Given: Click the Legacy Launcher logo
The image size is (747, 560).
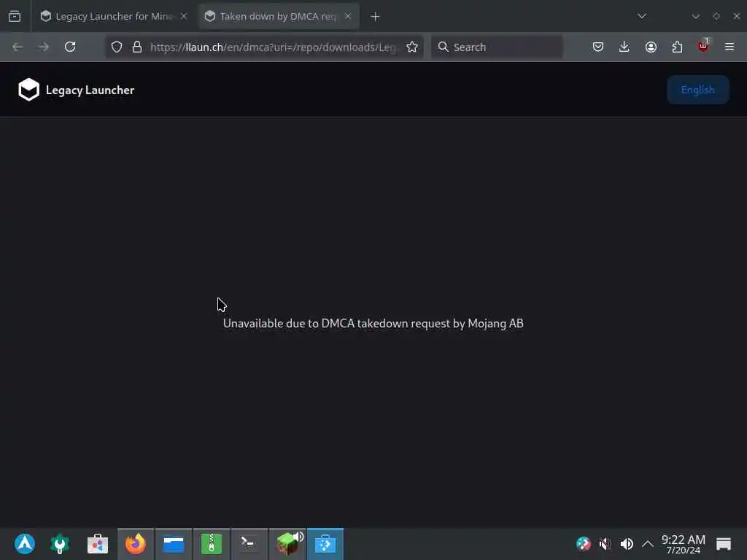Looking at the screenshot, I should pos(28,90).
